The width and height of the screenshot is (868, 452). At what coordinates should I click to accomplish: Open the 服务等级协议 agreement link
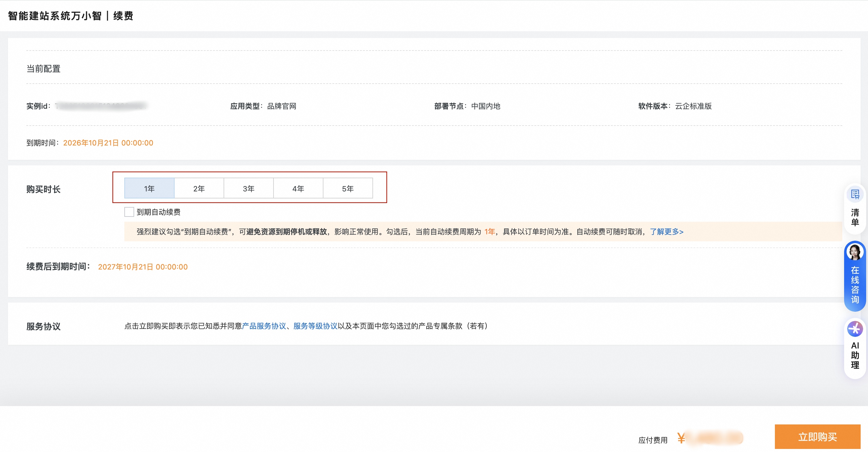coord(315,326)
